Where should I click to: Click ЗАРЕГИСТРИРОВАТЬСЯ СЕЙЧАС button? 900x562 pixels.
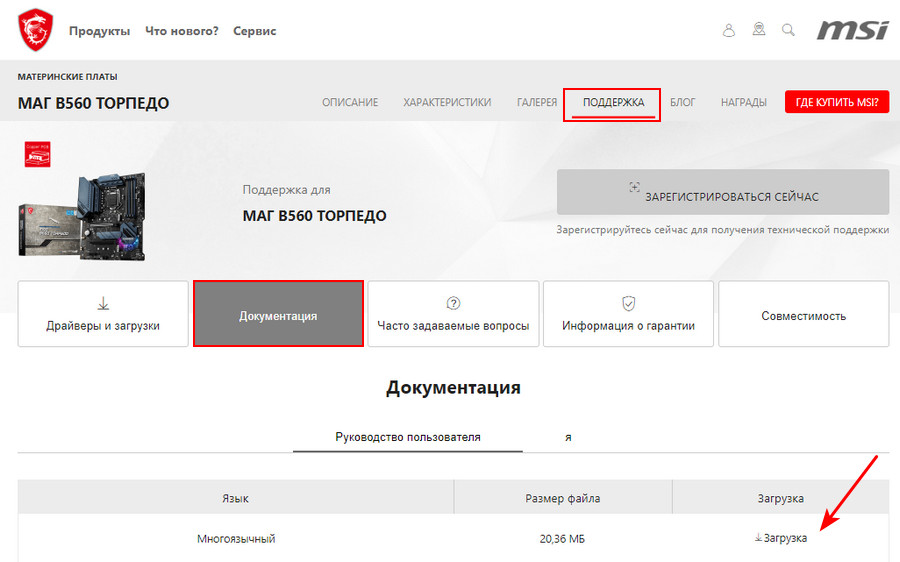click(723, 192)
